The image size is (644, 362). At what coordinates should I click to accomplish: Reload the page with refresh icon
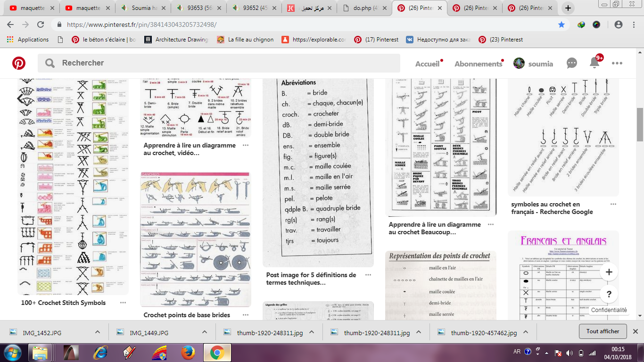tap(41, 25)
